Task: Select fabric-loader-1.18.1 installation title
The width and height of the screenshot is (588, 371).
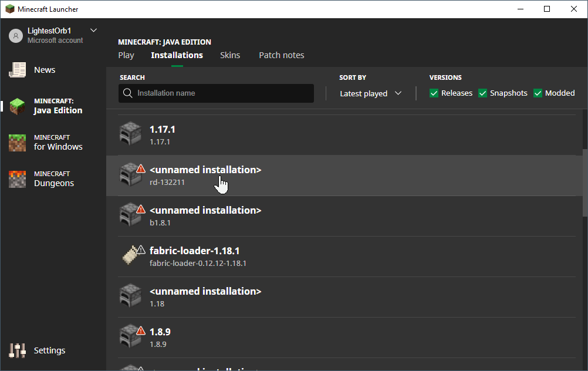Action: [195, 251]
